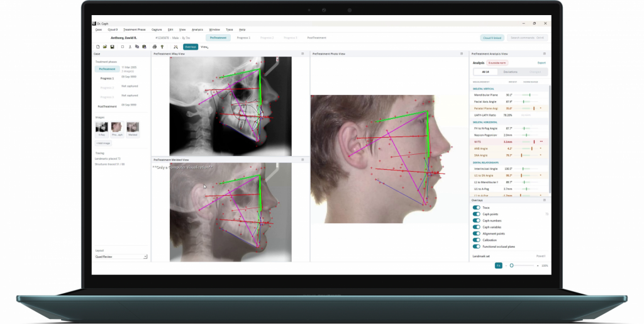Click the Open folder toolbar icon

(105, 47)
